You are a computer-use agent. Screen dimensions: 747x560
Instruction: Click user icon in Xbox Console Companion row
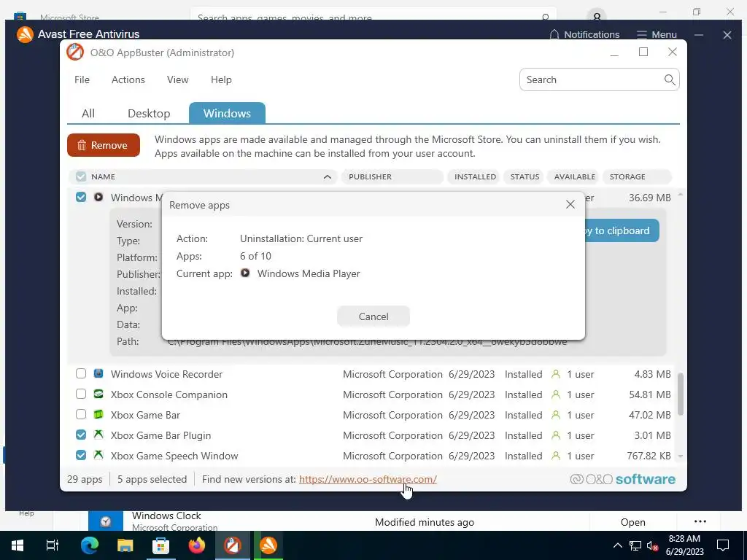pyautogui.click(x=555, y=394)
